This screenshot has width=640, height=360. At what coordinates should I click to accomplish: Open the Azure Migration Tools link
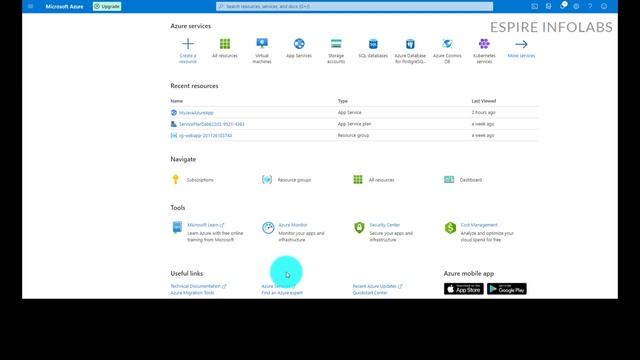click(192, 293)
